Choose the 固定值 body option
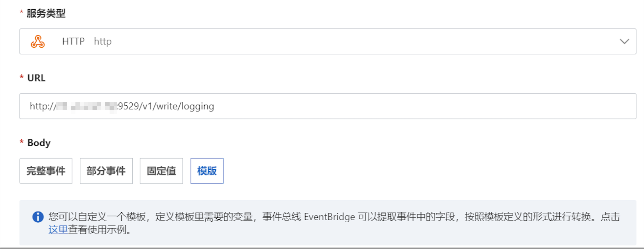644x249 pixels. coord(161,171)
